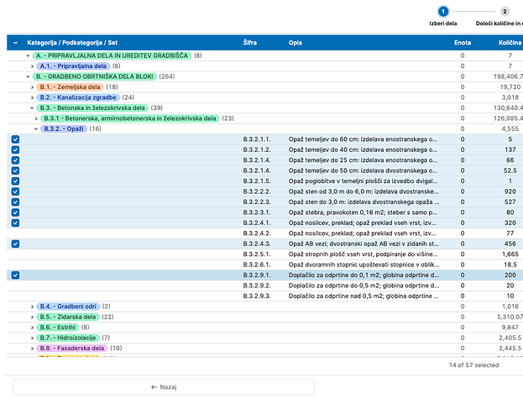Expand the B.2. Kanalizacija zgradbe chevron
Image resolution: width=523 pixels, height=420 pixels.
click(x=33, y=97)
